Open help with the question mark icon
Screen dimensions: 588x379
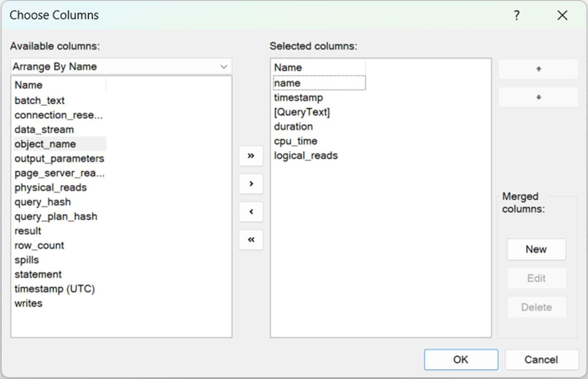coord(517,15)
